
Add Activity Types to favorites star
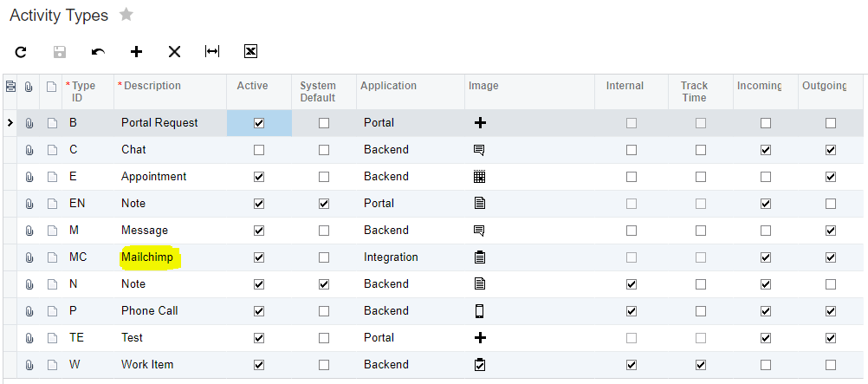pos(126,15)
